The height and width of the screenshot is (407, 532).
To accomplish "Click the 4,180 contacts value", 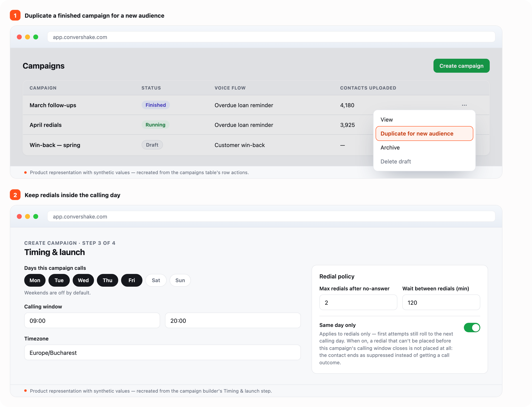I will 347,105.
